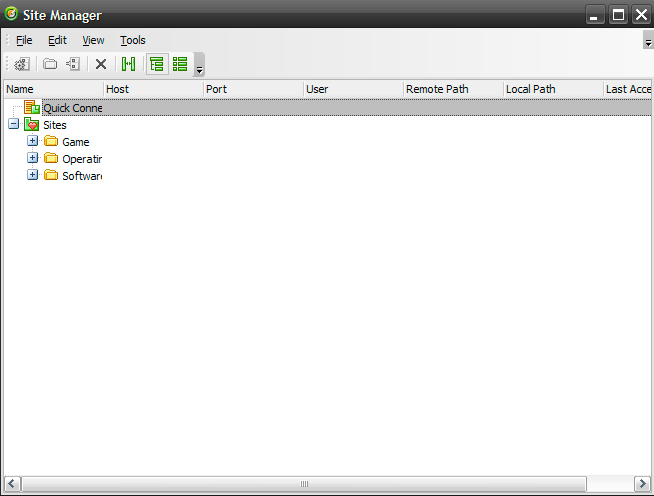Expand the Operating folder node

coord(33,158)
